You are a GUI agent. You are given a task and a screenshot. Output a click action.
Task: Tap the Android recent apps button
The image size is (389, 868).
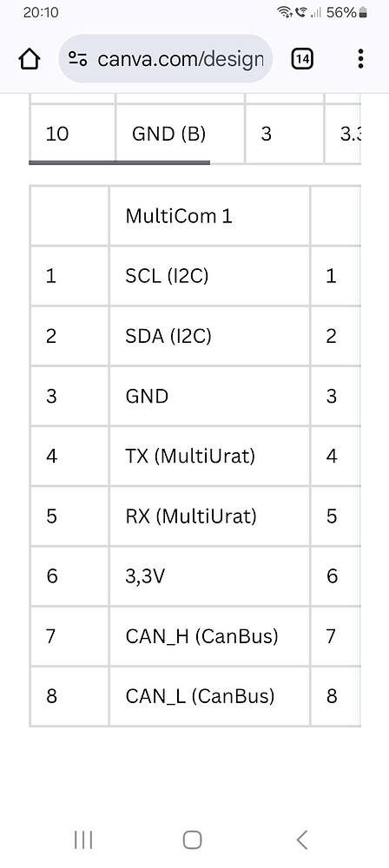point(83,839)
